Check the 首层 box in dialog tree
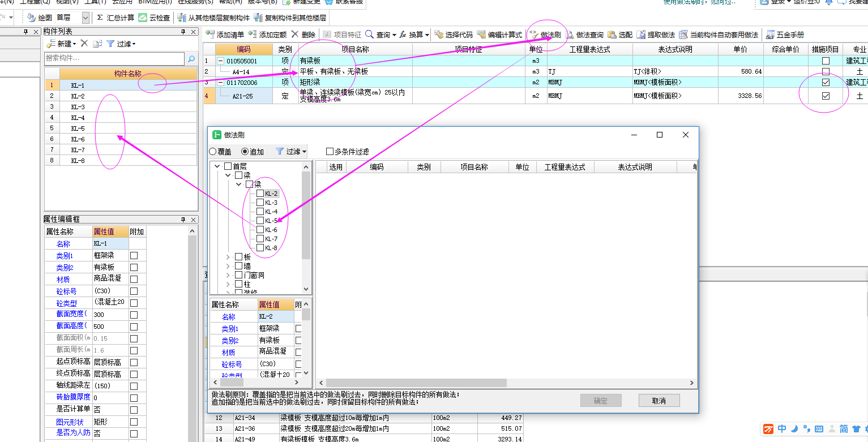 click(228, 166)
